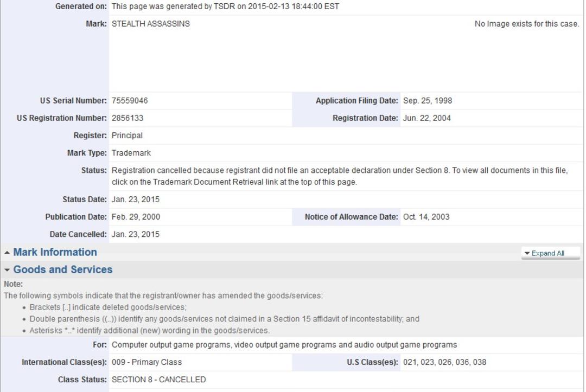586x392 pixels.
Task: Click the note about double parenthesis
Action: (224, 319)
